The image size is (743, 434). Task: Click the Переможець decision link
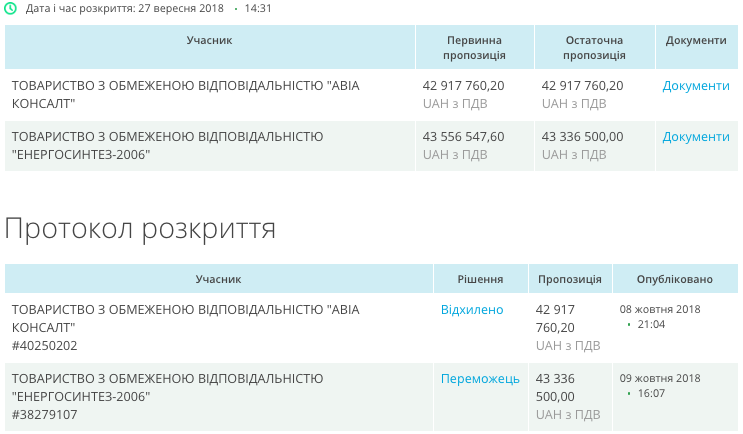(x=480, y=379)
